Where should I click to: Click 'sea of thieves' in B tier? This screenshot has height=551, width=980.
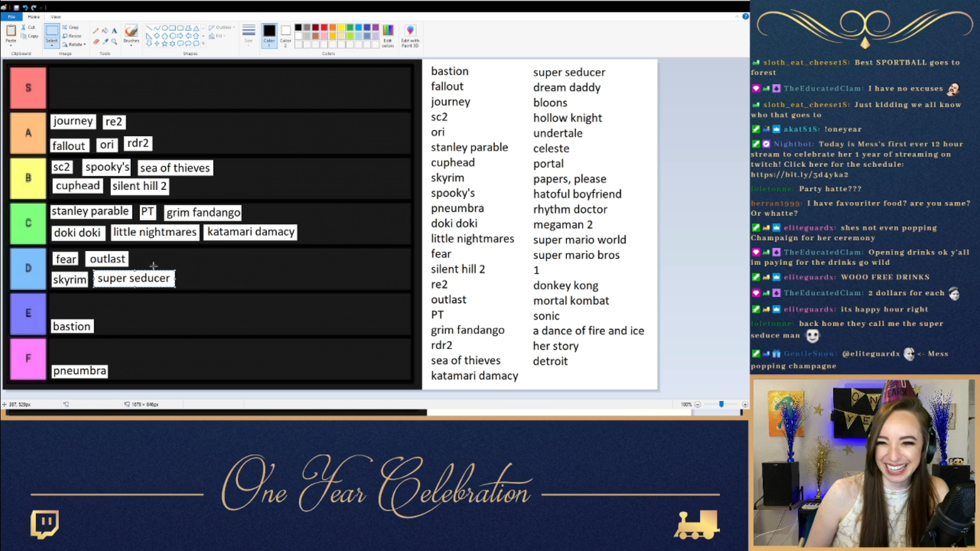(x=175, y=168)
